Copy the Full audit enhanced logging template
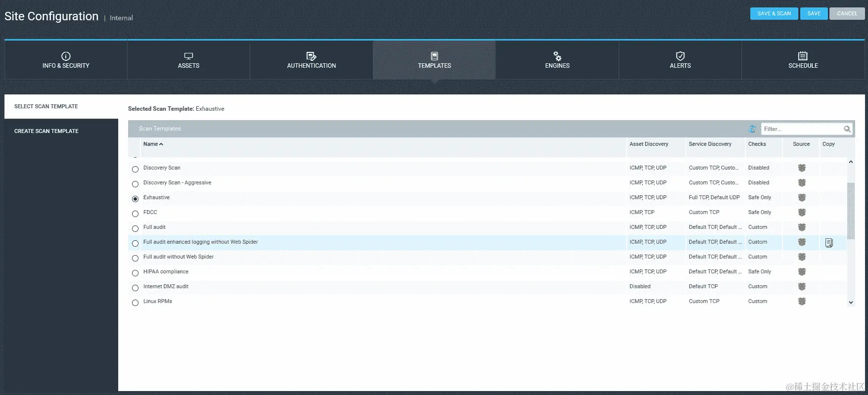Screen dimensions: 868x395 pos(829,243)
